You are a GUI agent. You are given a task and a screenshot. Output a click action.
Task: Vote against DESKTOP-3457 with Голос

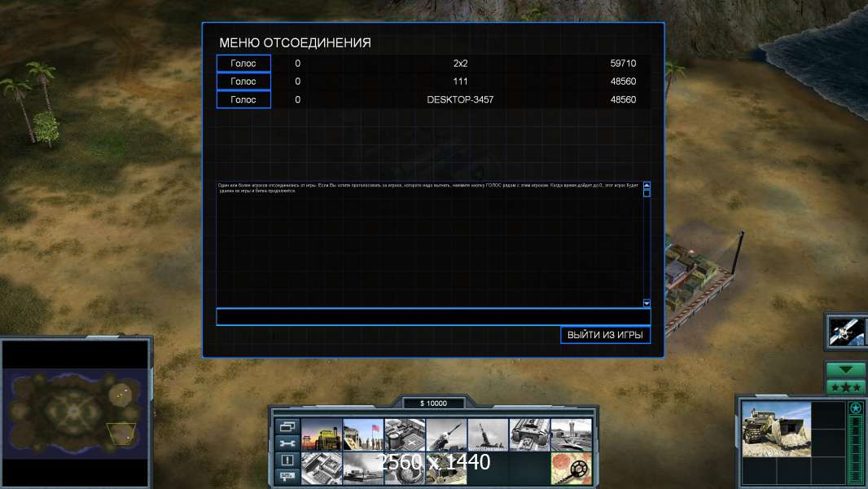pyautogui.click(x=243, y=99)
